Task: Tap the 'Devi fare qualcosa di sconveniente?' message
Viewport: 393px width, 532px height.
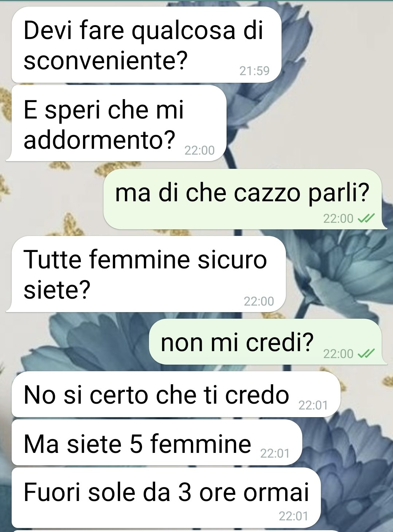Action: tap(146, 45)
